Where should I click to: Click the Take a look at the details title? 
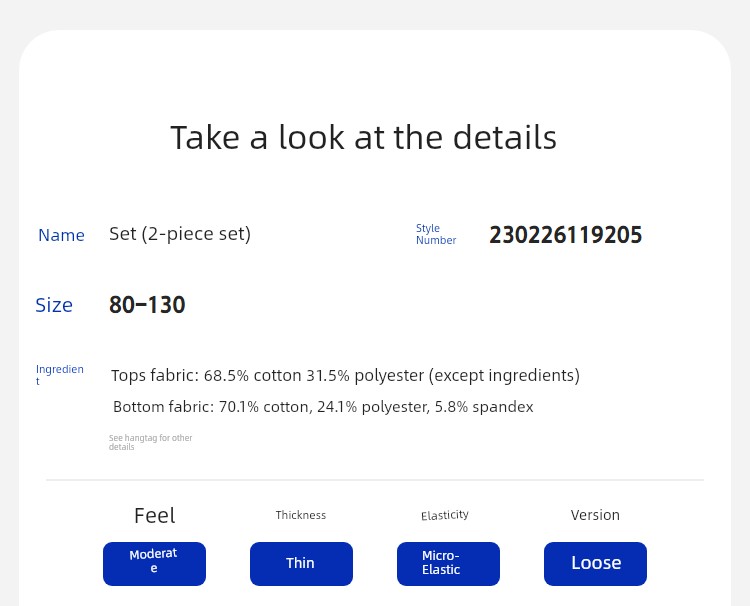tap(364, 138)
